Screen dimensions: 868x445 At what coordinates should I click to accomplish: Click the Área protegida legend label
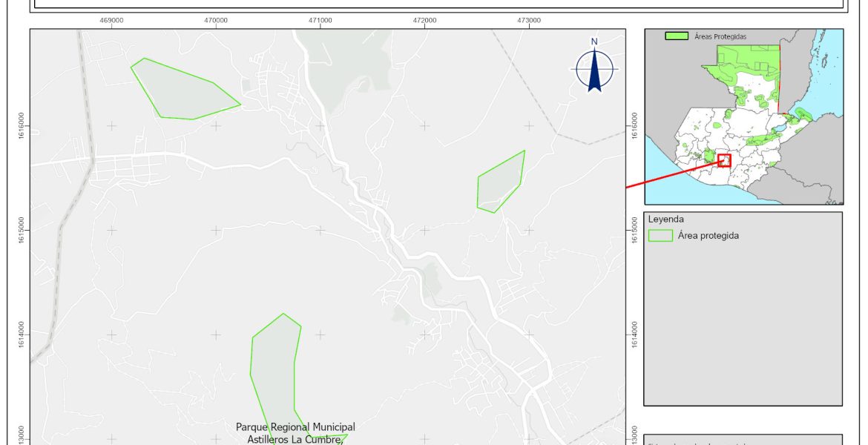point(708,236)
